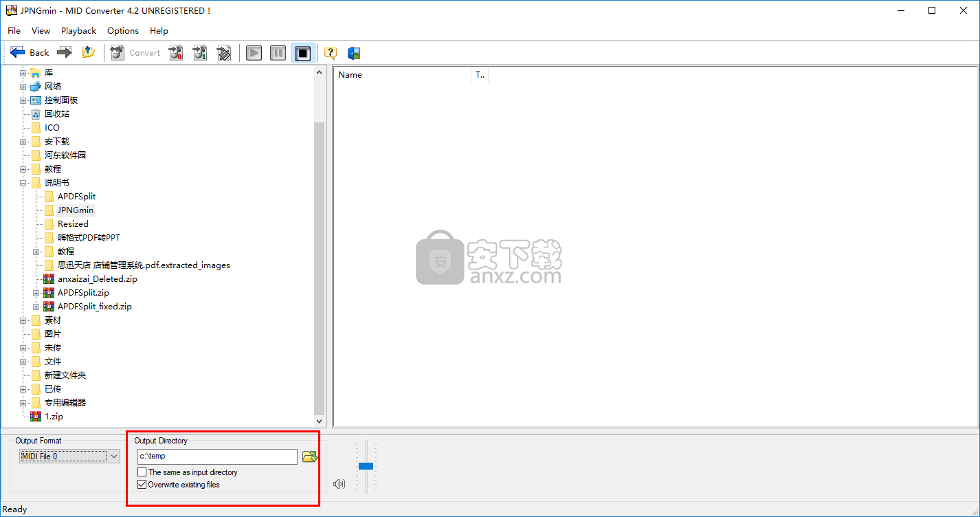This screenshot has height=517, width=980.
Task: Open the help question mark icon
Action: click(x=331, y=53)
